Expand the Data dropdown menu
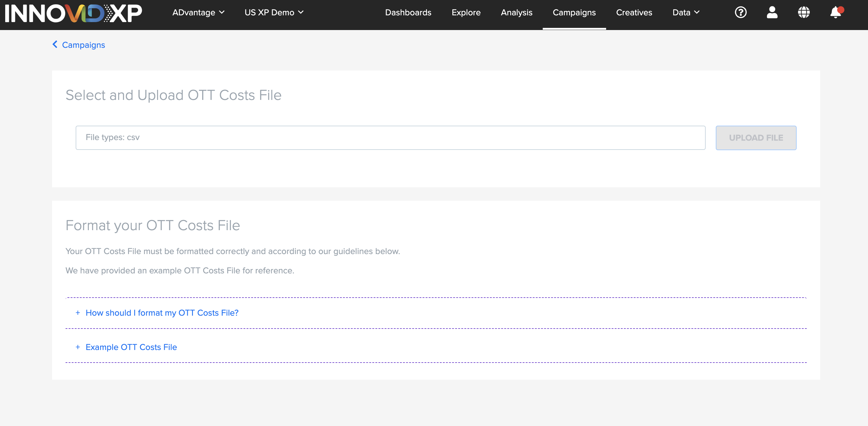The width and height of the screenshot is (868, 426). [685, 12]
